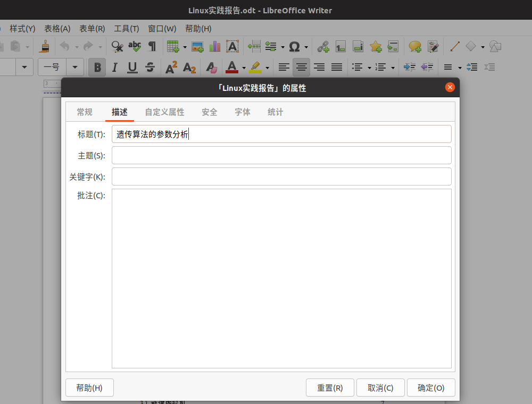Click the Insert Bookmark star icon
The width and height of the screenshot is (532, 404).
376,47
